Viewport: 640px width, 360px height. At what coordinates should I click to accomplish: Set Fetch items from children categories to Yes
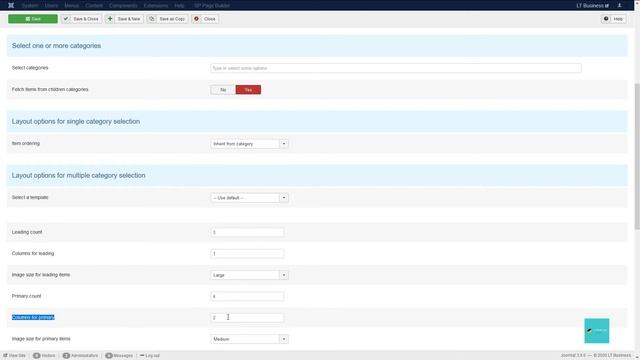pos(248,90)
